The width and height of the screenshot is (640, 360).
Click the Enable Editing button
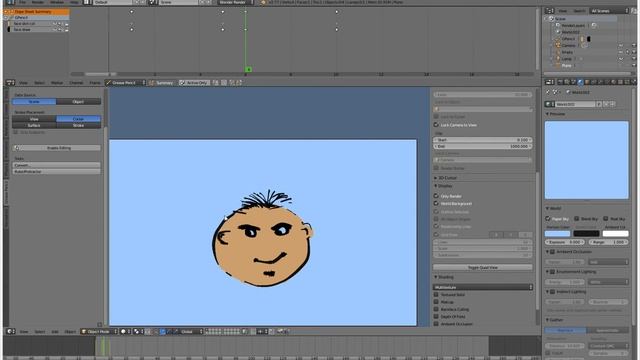[57, 148]
